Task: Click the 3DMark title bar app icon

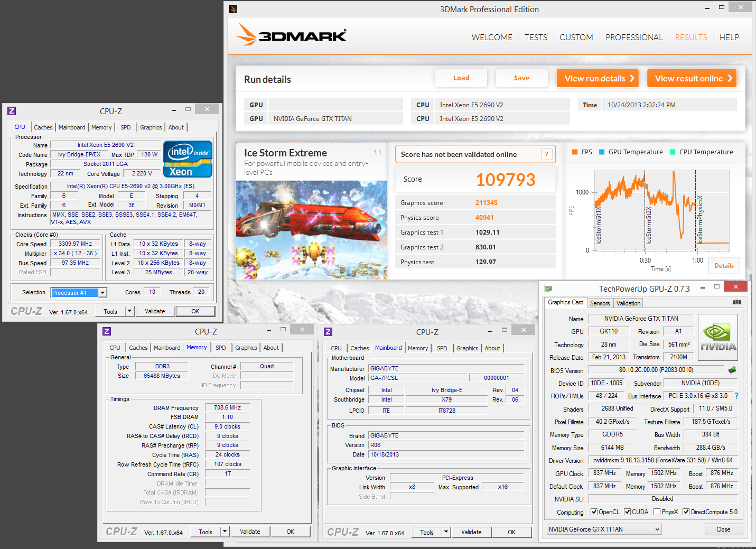Action: click(233, 9)
